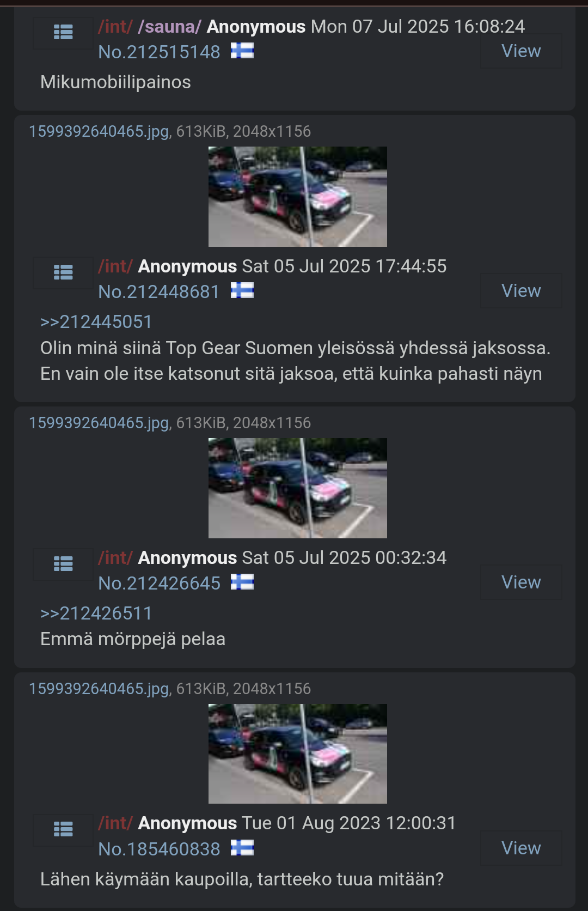Click Finland flag next to No.212515148
The width and height of the screenshot is (588, 911).
click(242, 51)
